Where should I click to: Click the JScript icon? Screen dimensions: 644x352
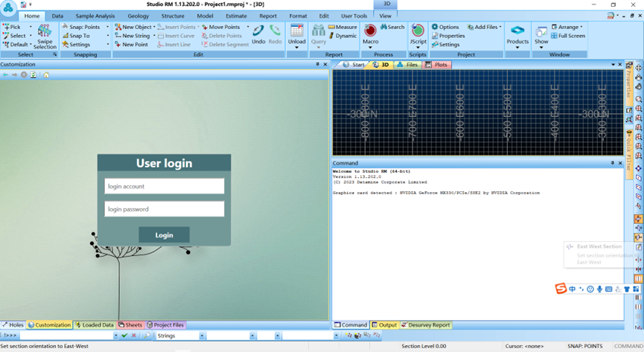tap(418, 34)
